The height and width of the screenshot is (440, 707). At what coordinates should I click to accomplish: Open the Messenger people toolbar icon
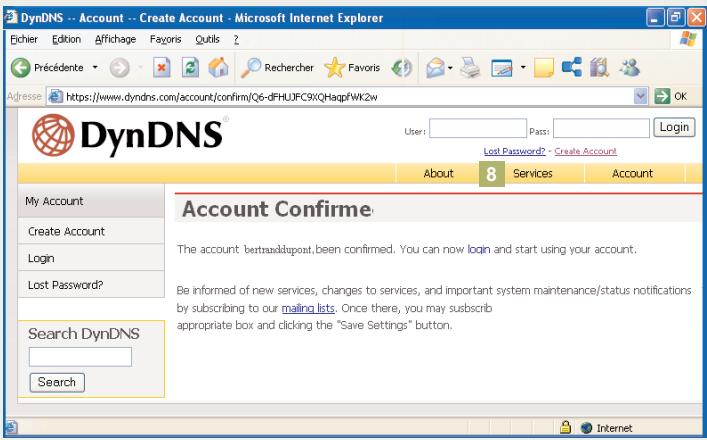click(629, 68)
